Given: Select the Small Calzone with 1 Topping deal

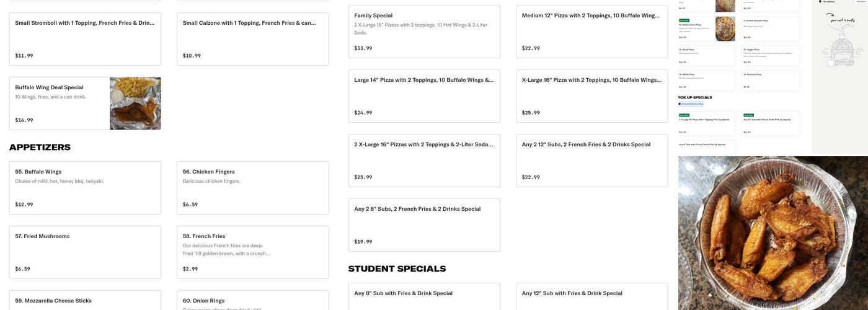Looking at the screenshot, I should click(252, 38).
